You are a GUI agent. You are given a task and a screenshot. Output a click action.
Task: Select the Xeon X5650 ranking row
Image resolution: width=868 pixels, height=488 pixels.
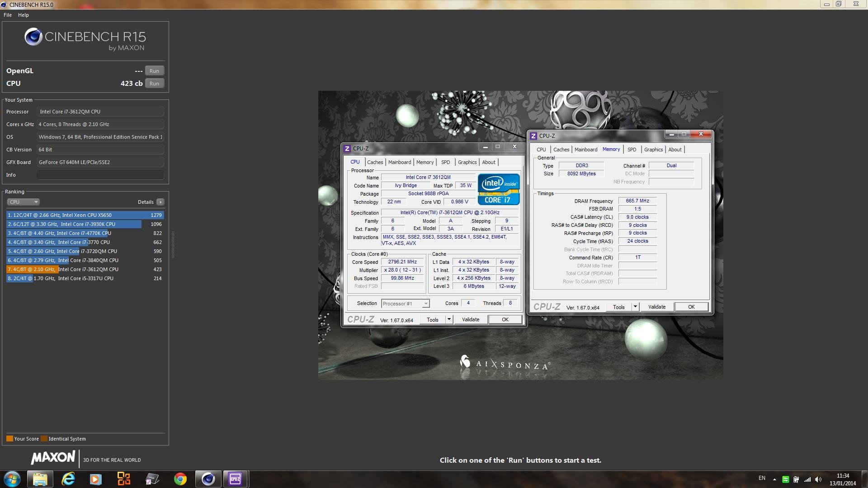coord(85,215)
